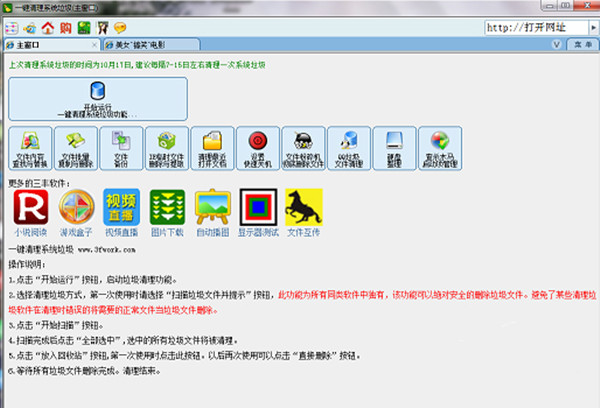Close the window with the red X button
Image resolution: width=600 pixels, height=408 pixels.
587,5
